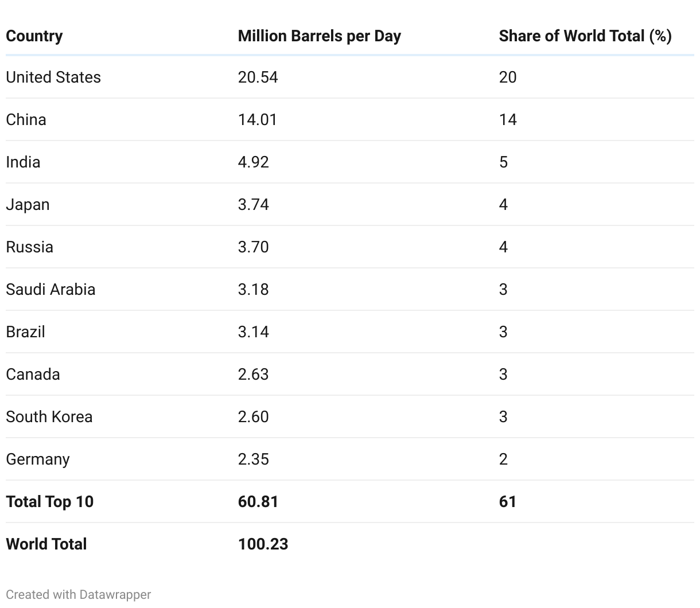Image resolution: width=700 pixels, height=608 pixels.
Task: Select the World Total row label
Action: point(46,544)
